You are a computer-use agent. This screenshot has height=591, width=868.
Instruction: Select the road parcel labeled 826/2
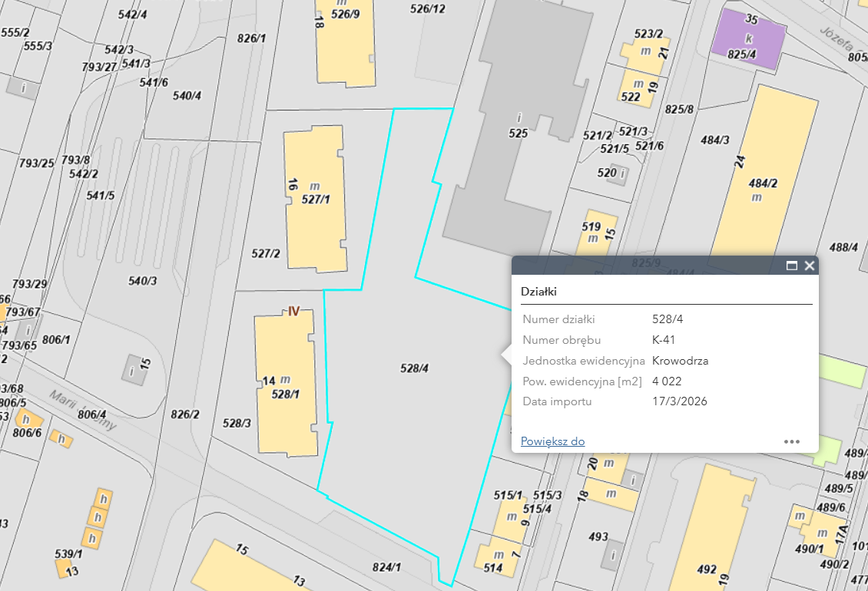click(184, 414)
